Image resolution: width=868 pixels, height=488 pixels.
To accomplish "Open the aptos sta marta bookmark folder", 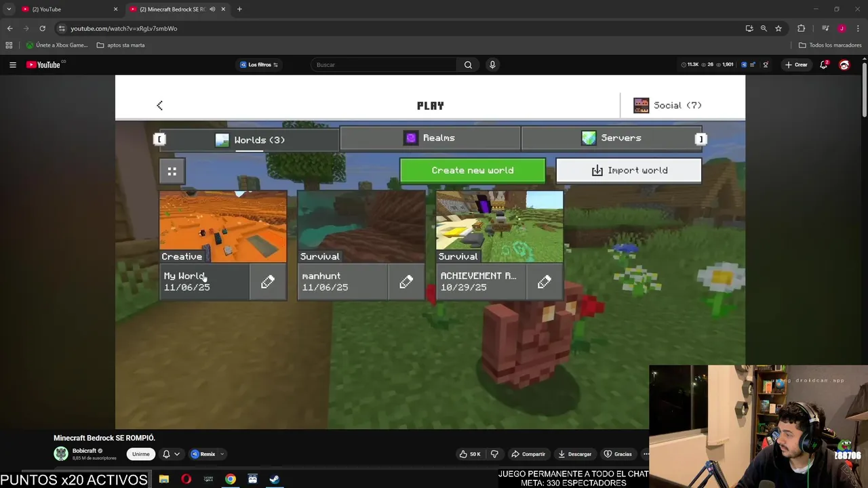I will pyautogui.click(x=121, y=45).
